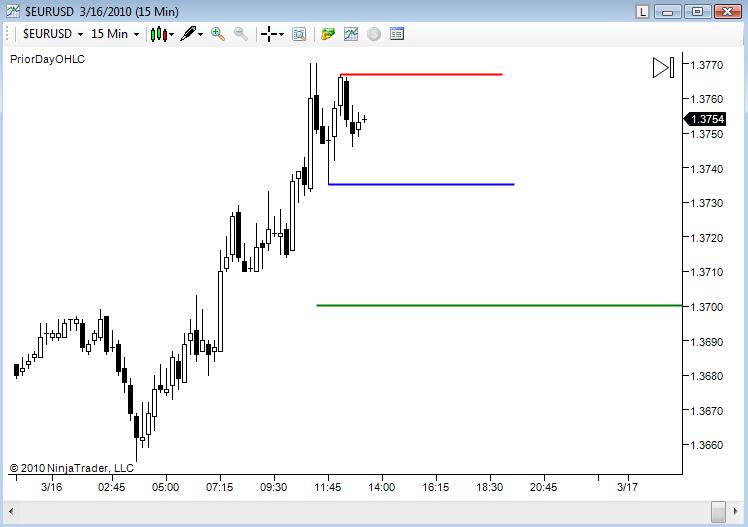Select the crosshair cursor tool
Image resolution: width=748 pixels, height=527 pixels.
click(269, 34)
